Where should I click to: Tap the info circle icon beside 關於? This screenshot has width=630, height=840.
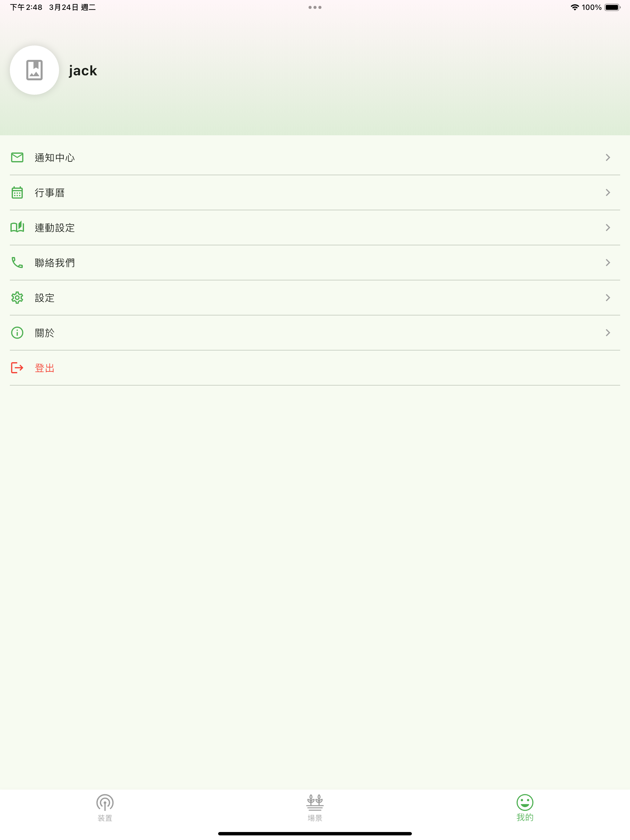17,333
